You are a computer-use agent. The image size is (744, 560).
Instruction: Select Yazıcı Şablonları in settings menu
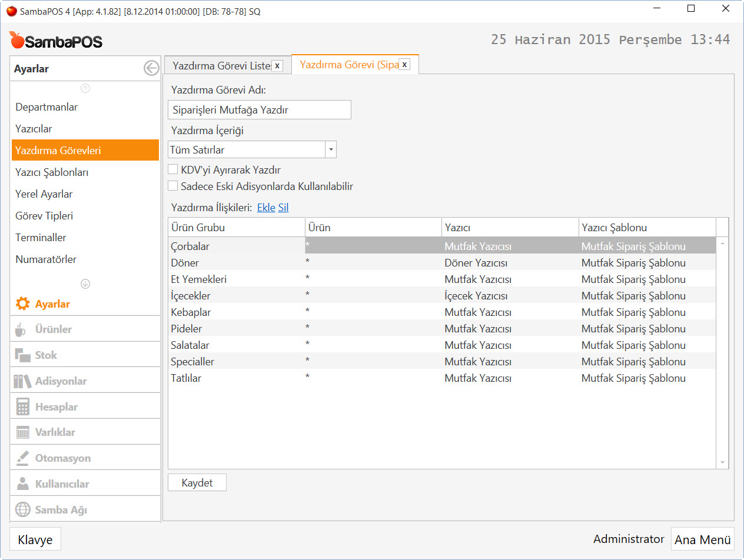pos(52,172)
